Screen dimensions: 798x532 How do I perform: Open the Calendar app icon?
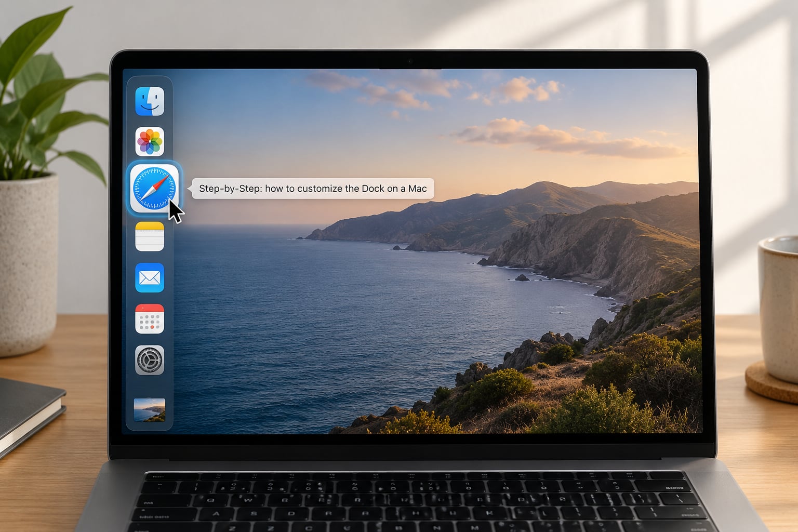coord(150,319)
